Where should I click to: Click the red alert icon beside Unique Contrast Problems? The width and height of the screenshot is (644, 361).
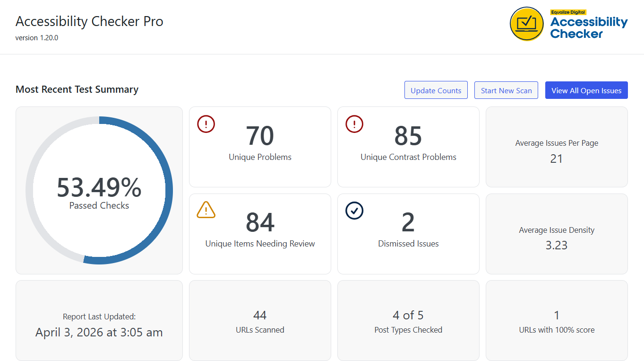pyautogui.click(x=354, y=124)
